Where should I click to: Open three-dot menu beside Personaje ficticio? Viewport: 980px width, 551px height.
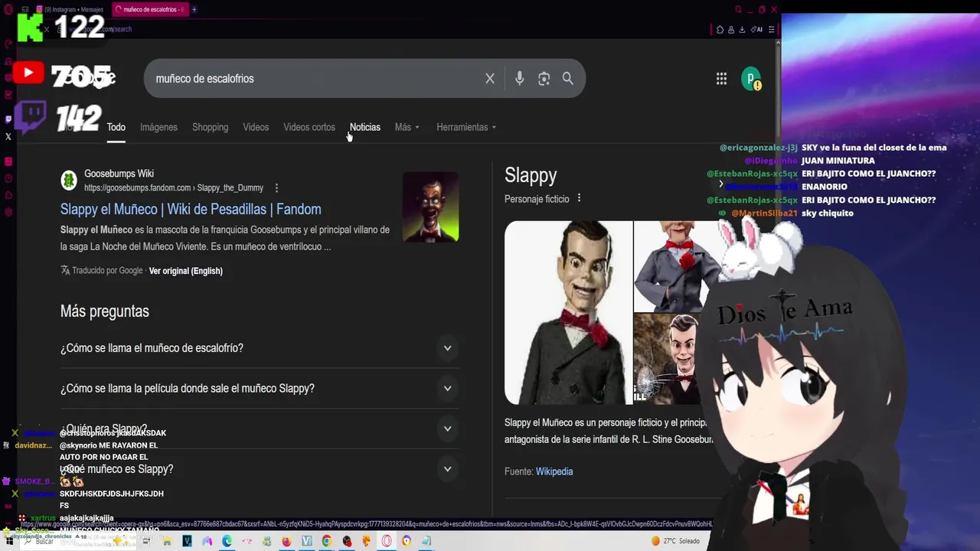coord(579,198)
